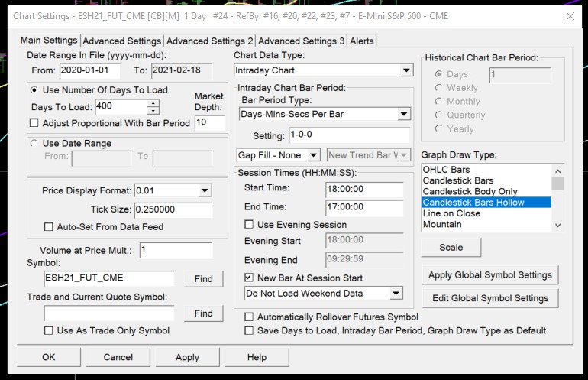Expand the Bar Period Type dropdown

403,114
